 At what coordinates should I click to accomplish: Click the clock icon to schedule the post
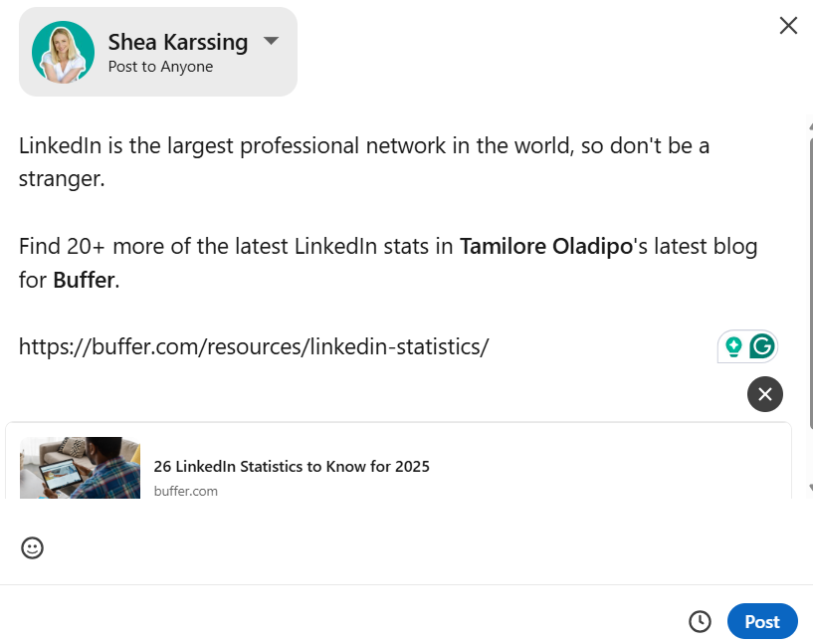[700, 620]
